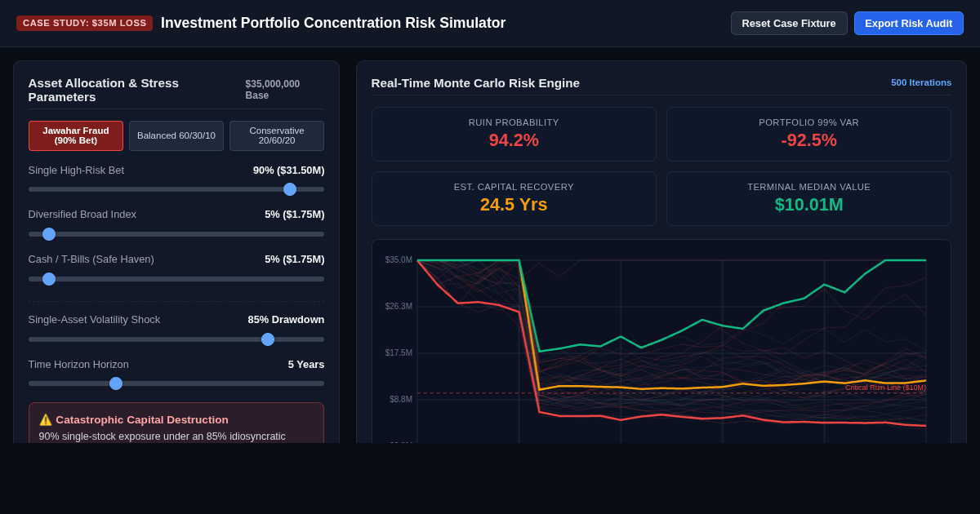The image size is (980, 514).
Task: Click the Cash / T-Bills slider handle
Action: (49, 279)
